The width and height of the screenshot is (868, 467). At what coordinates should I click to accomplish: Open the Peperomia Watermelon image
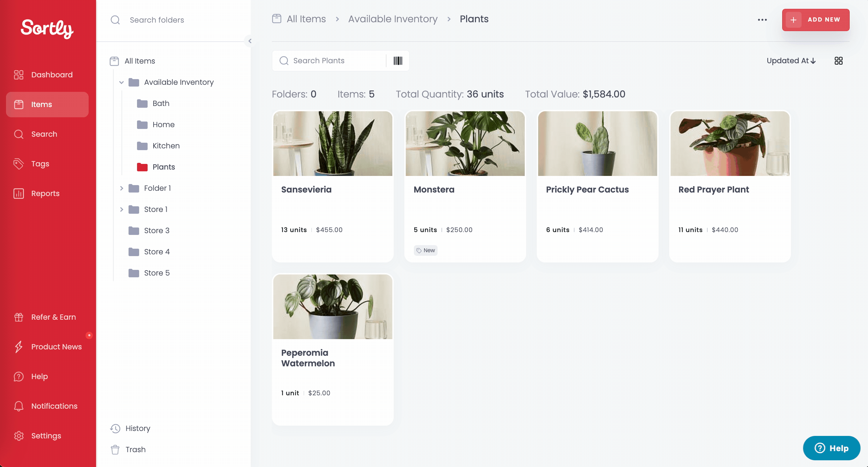333,307
